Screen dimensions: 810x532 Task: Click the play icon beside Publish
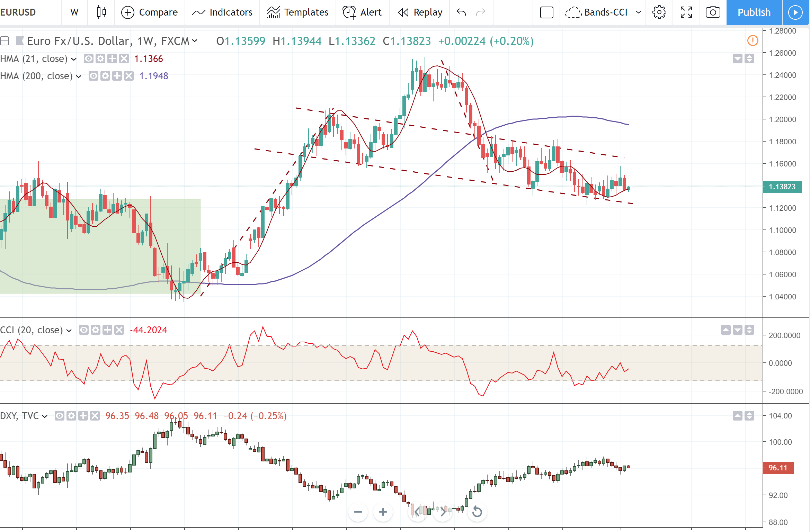pos(795,12)
